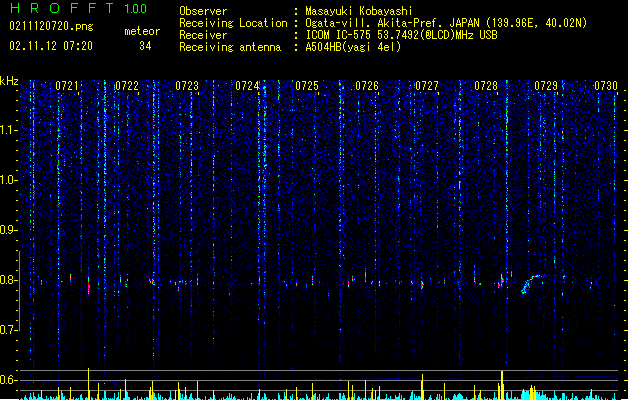Screen dimensions: 629x400
Task: Click the 1.1 kHz axis label
Action: click(9, 130)
